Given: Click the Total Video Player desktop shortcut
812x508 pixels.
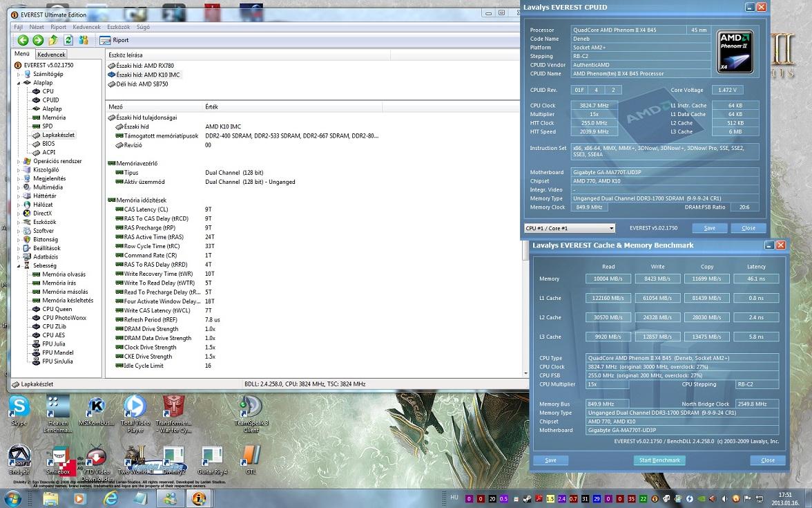Looking at the screenshot, I should point(135,413).
